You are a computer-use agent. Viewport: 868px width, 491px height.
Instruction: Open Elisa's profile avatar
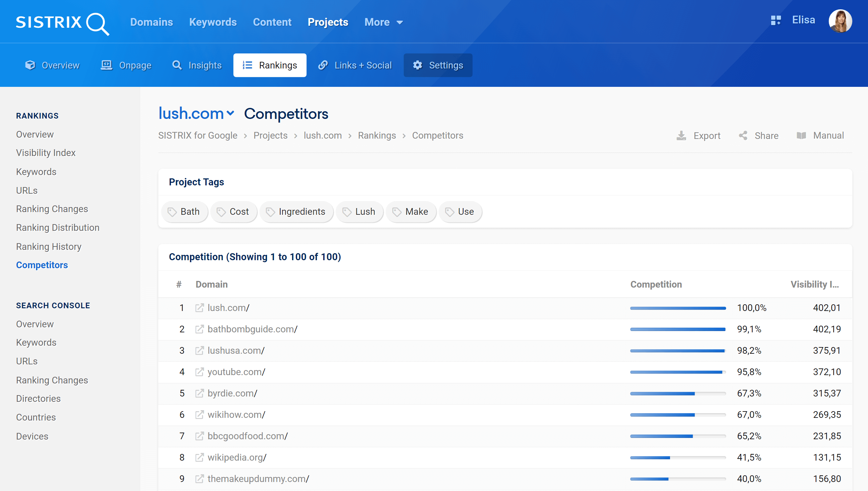[x=840, y=21]
